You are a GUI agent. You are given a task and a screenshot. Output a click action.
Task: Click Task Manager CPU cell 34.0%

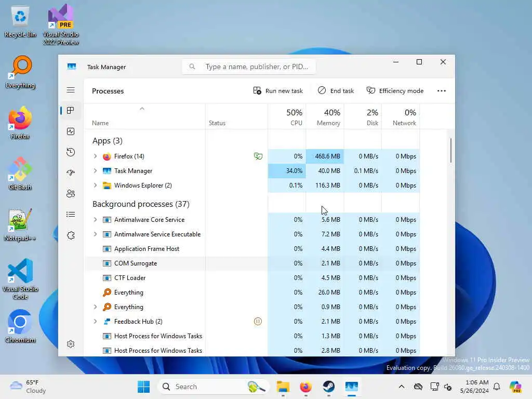(287, 170)
